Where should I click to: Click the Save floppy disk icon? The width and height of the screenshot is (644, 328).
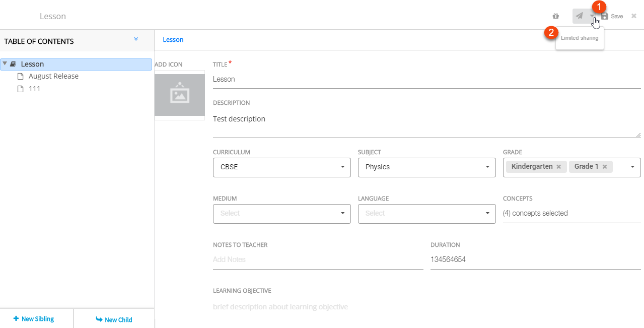[605, 16]
